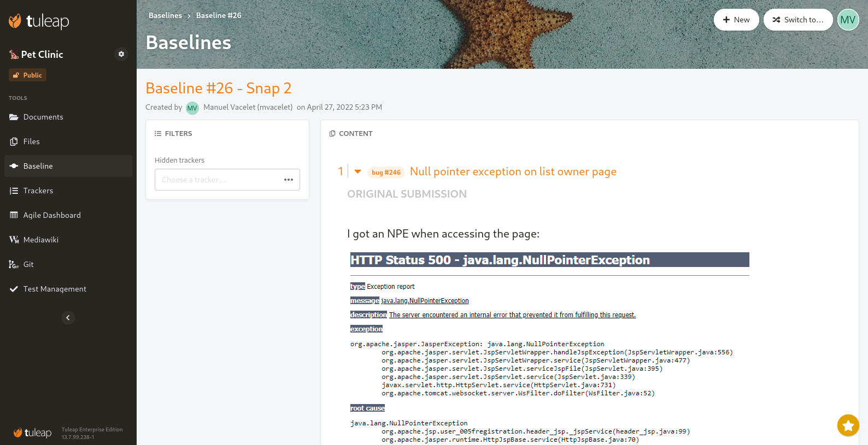This screenshot has height=445, width=868.
Task: Collapse the sidebar with chevron button
Action: click(68, 318)
